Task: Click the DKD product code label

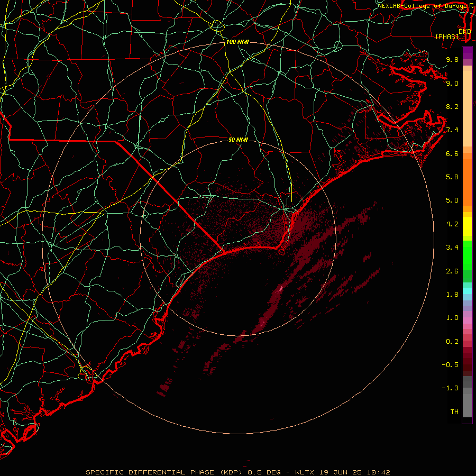Action: click(x=465, y=31)
